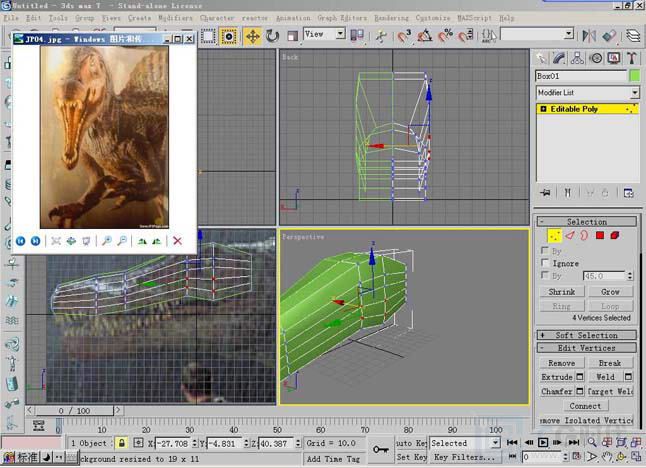
Task: Click the Connect button
Action: tap(585, 406)
